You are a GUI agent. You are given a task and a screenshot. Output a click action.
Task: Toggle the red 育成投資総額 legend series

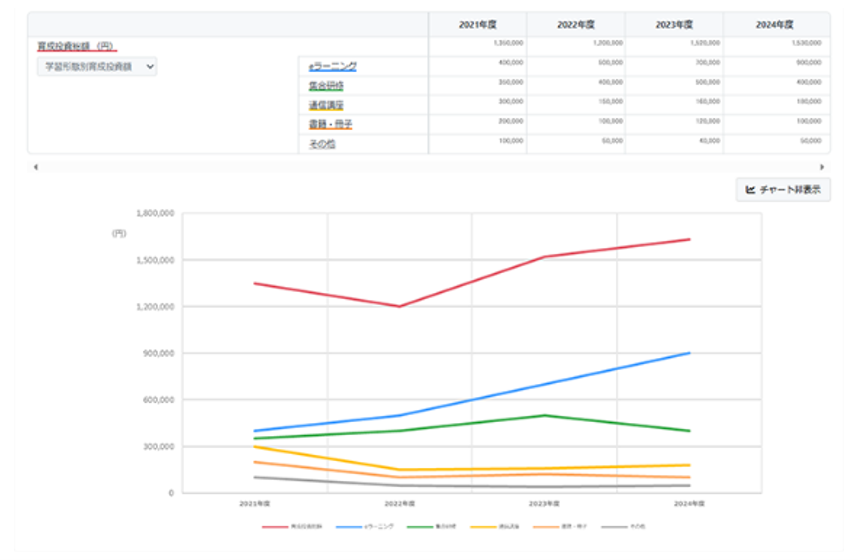click(292, 525)
